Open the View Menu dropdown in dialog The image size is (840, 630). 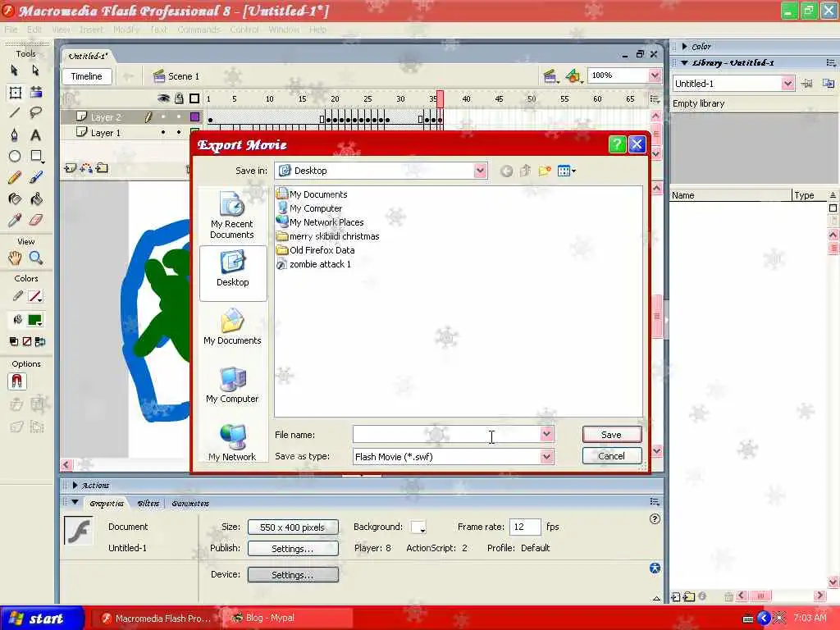[567, 171]
